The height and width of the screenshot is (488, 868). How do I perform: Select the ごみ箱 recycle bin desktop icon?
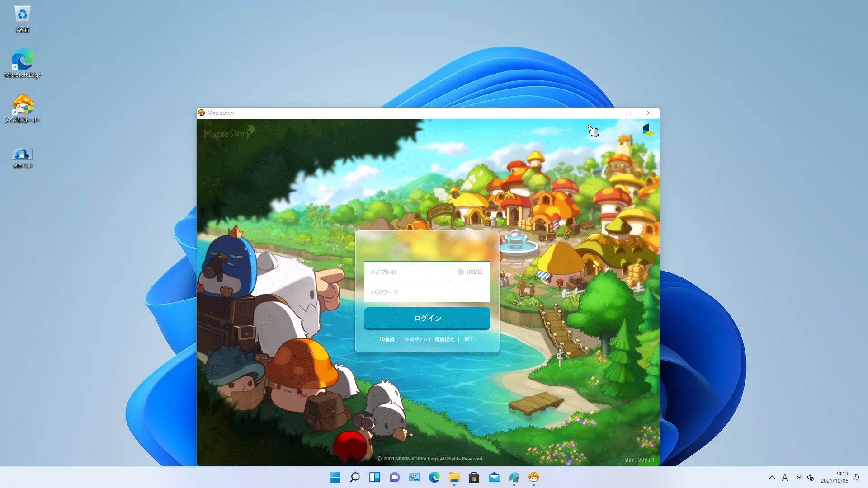coord(22,19)
